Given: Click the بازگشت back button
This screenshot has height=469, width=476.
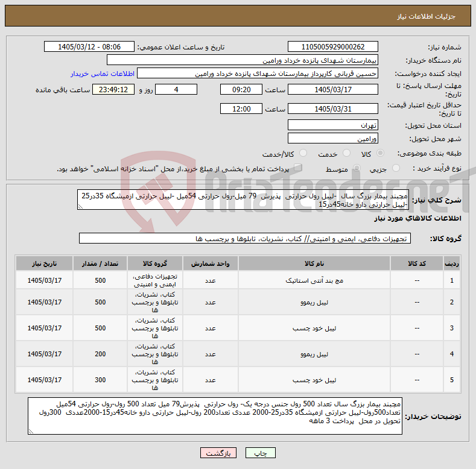Looking at the screenshot, I should tap(218, 453).
